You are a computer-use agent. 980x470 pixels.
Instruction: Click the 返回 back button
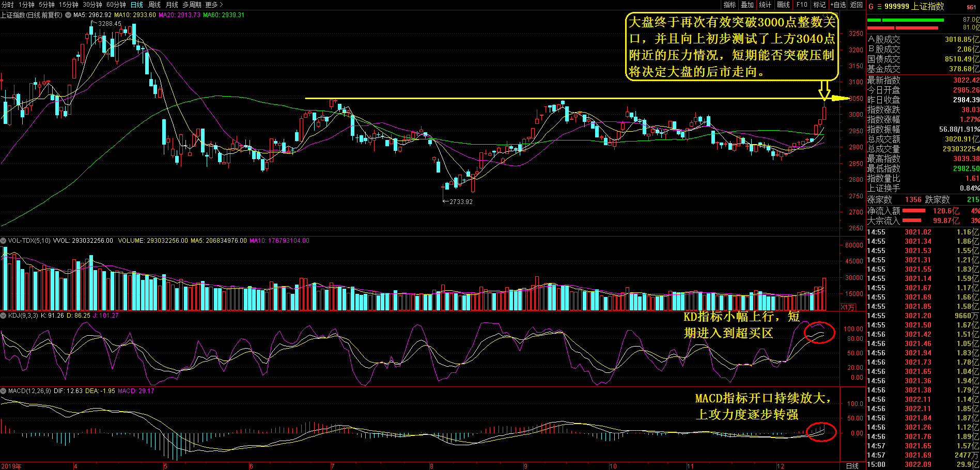857,5
